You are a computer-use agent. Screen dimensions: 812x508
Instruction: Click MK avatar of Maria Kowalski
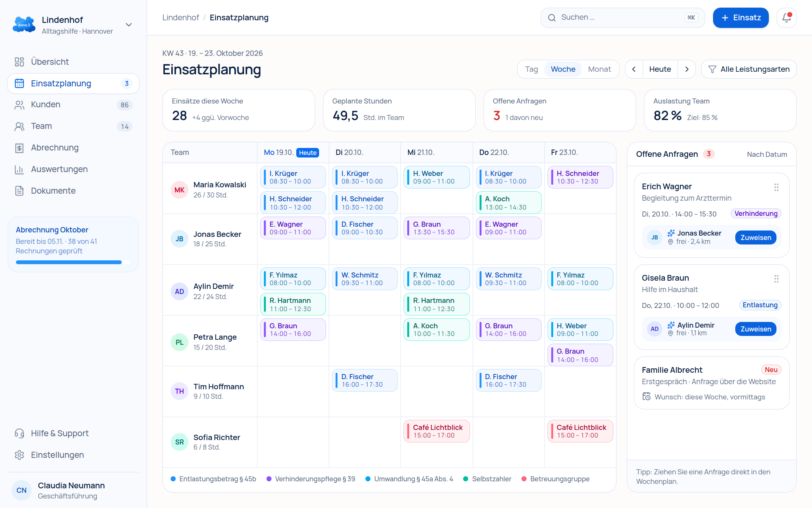pos(179,190)
